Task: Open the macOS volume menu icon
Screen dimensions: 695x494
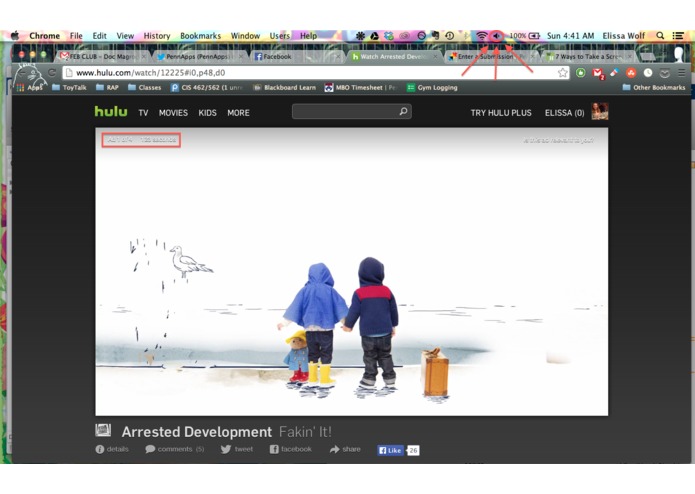Action: click(x=496, y=36)
